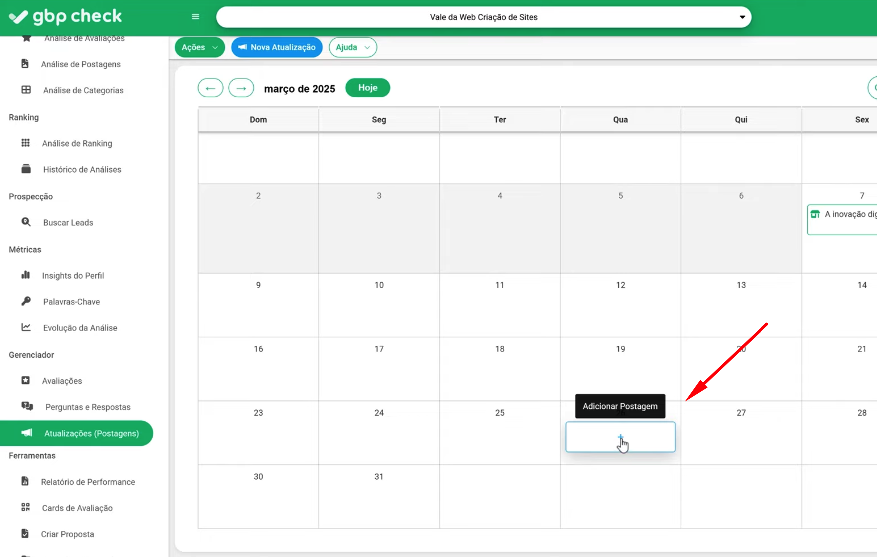
Task: Click the Cards de Avaliação QR icon
Action: (x=25, y=507)
